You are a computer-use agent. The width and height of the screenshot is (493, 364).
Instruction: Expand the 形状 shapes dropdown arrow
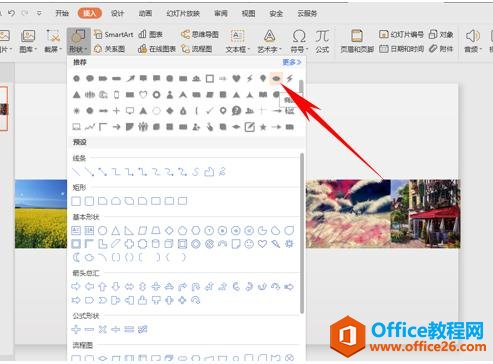(86, 50)
